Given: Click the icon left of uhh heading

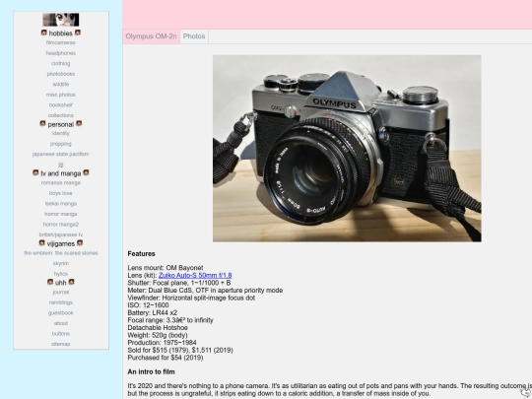Looking at the screenshot, I should (50, 282).
